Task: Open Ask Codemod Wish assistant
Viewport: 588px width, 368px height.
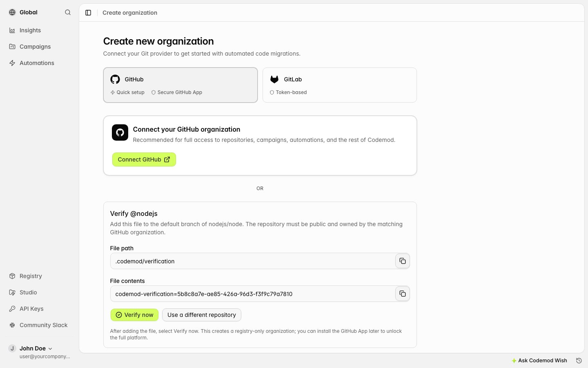Action: coord(539,360)
